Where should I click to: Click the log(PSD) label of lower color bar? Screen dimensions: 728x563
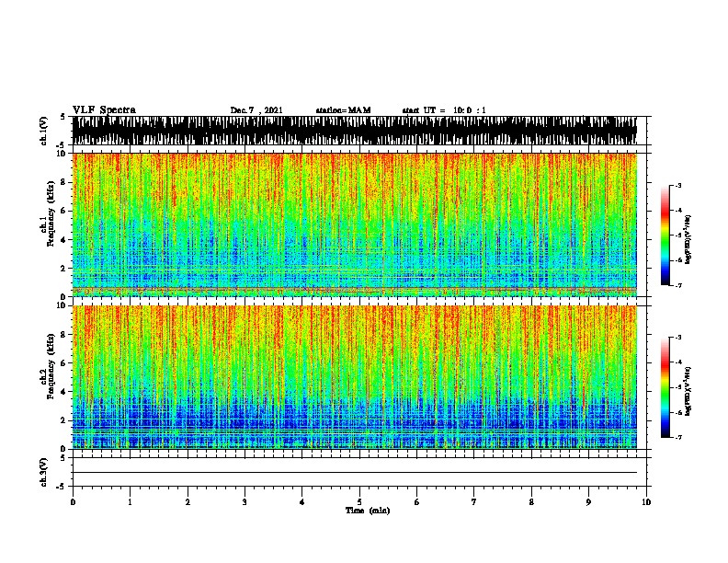point(688,391)
